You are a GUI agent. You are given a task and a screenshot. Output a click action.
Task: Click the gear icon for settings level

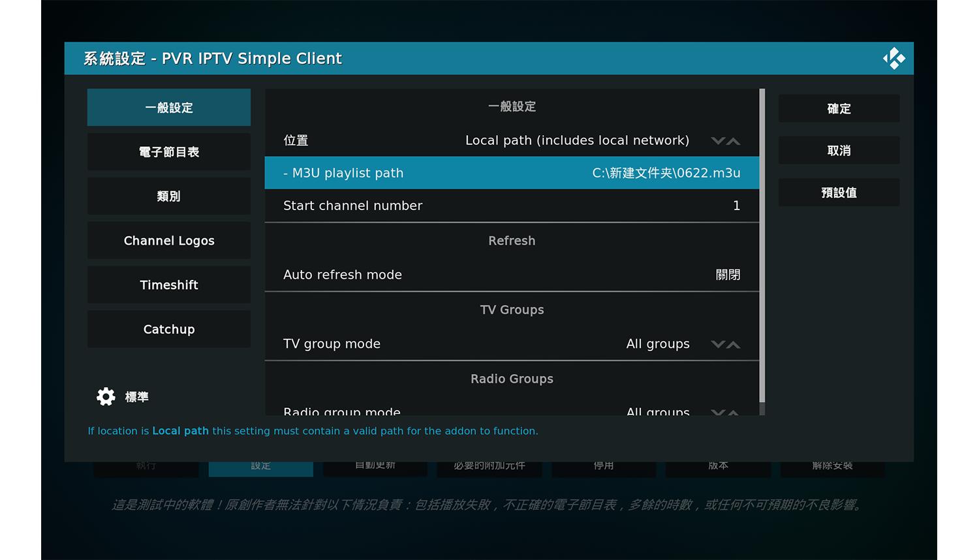[x=106, y=396]
